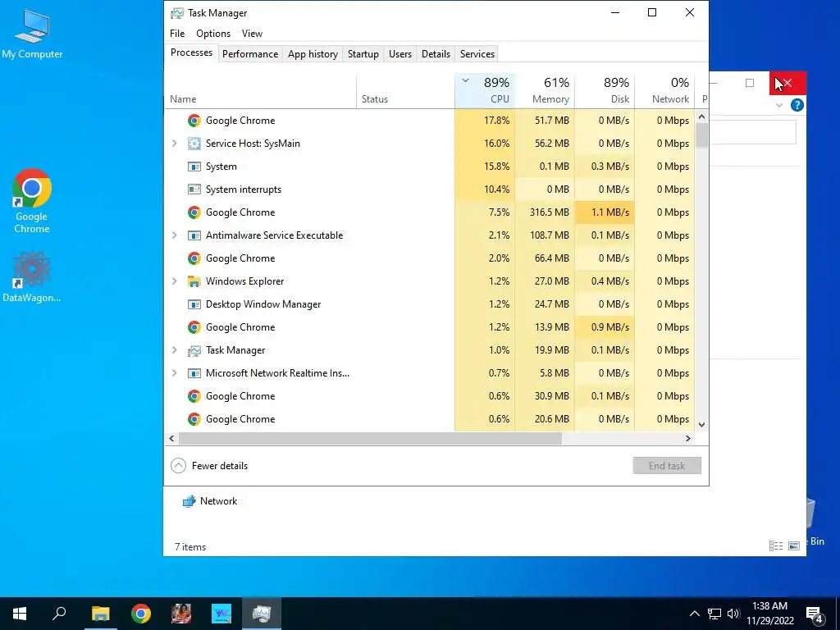Switch Explorer window to large icons view
840x630 pixels.
point(794,546)
